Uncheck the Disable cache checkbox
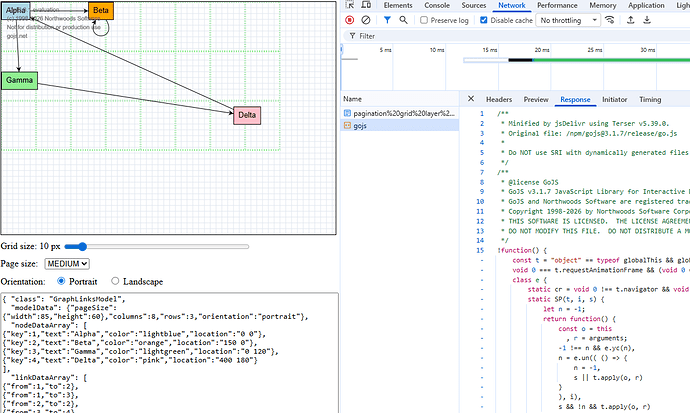 click(483, 20)
